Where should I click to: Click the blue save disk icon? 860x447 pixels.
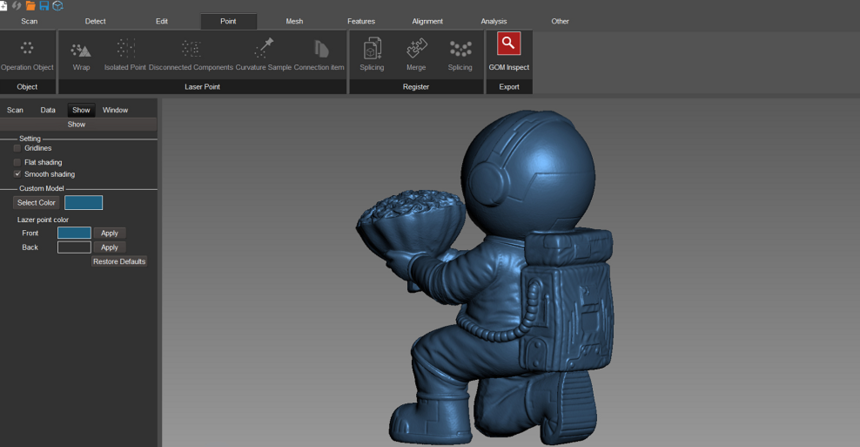tap(44, 6)
